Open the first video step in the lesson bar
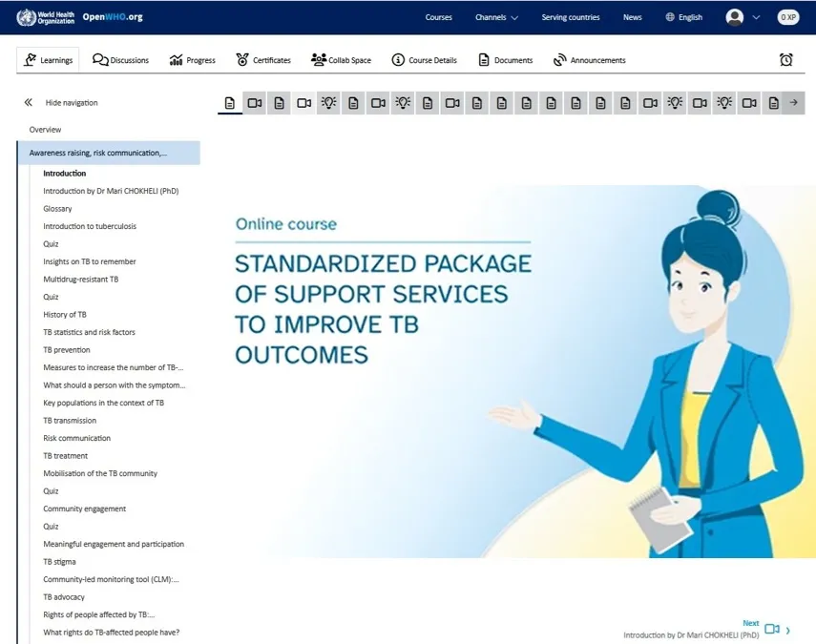816x644 pixels. [x=254, y=102]
